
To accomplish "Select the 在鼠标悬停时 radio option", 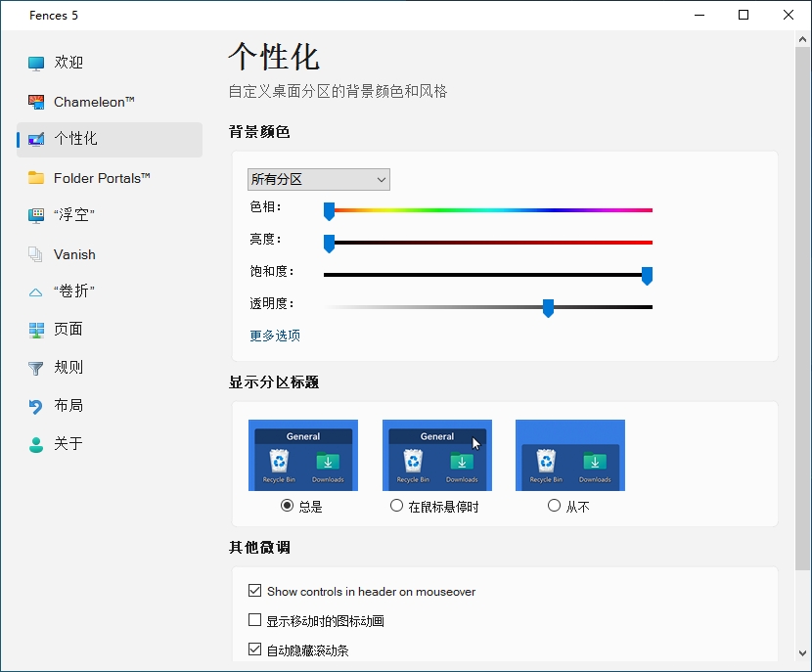I will (x=396, y=506).
